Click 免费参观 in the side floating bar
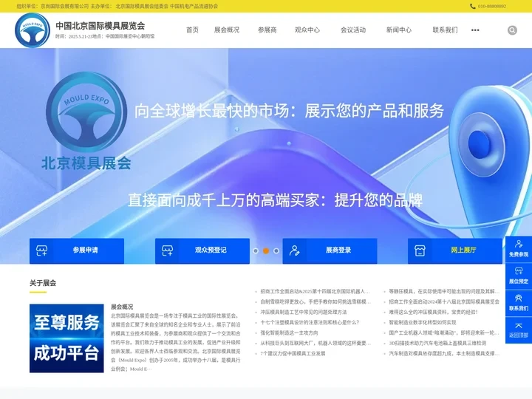 point(519,249)
